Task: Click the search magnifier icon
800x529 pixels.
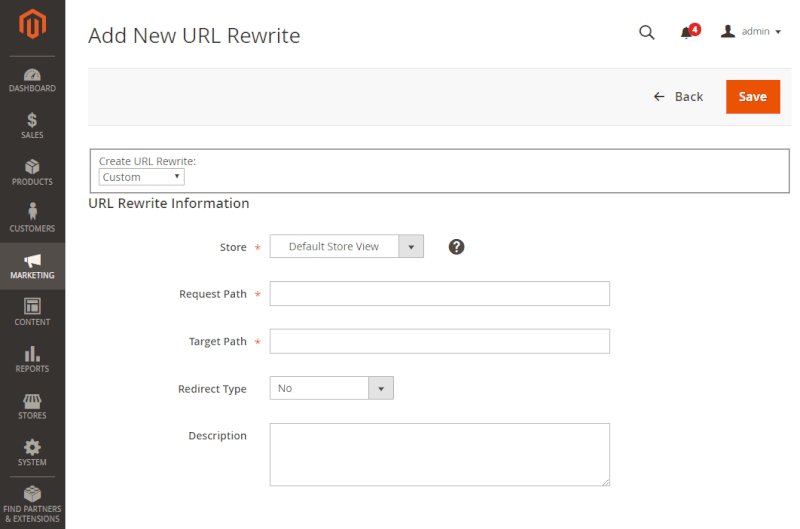Action: [x=646, y=32]
